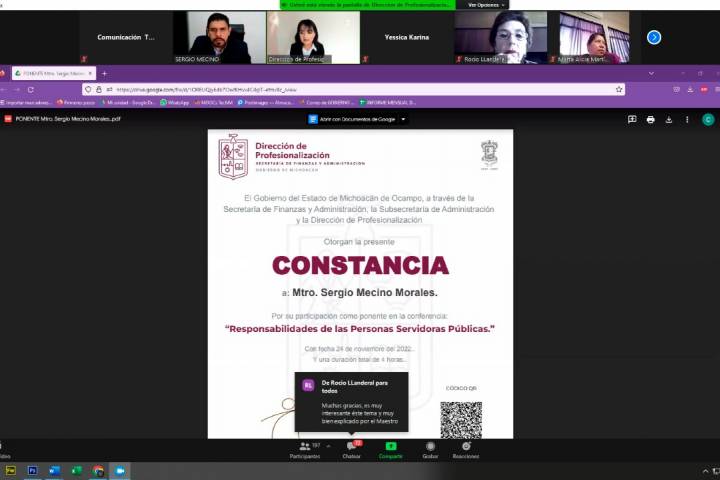Open the Chatear chat panel
Viewport: 720px width, 480px height.
click(351, 448)
